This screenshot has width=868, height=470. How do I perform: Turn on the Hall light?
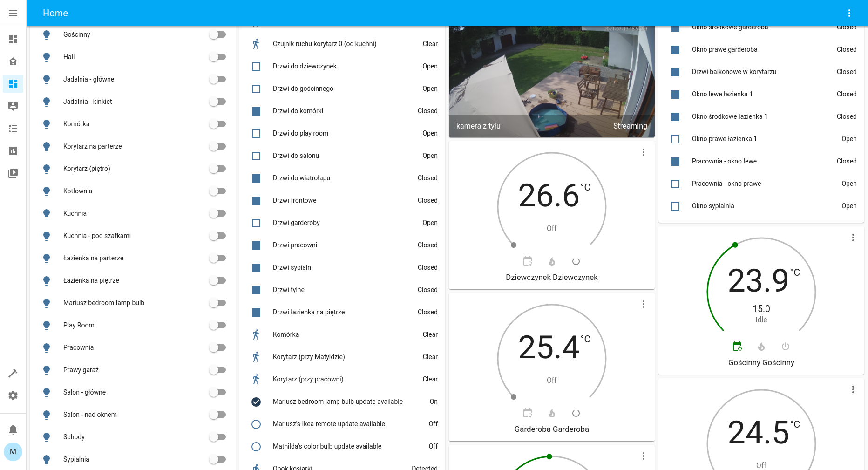coord(217,57)
